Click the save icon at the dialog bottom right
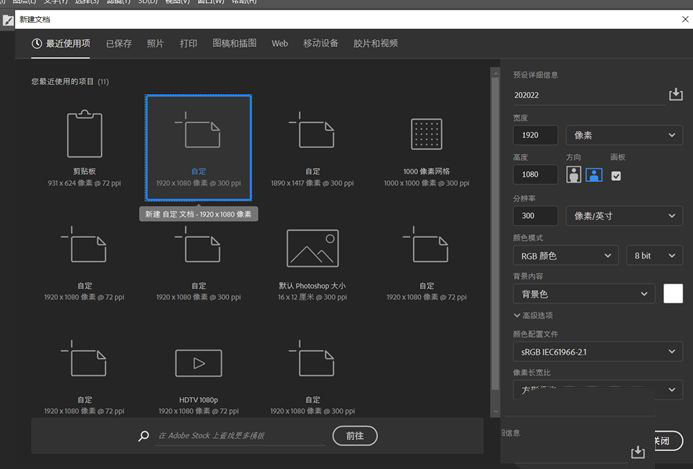 [637, 452]
